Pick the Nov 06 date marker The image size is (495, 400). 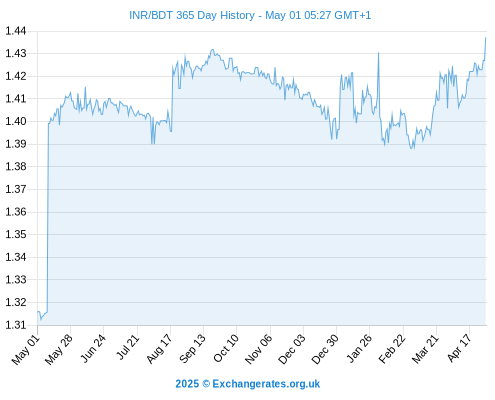(259, 349)
